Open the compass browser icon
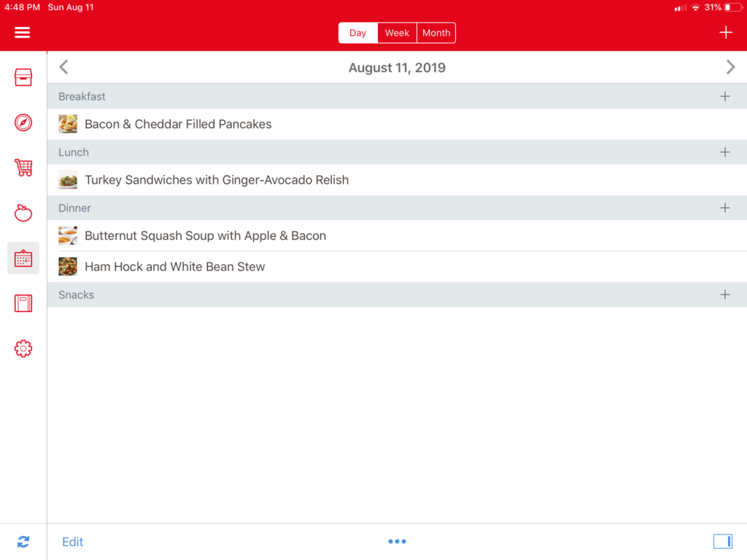Image resolution: width=747 pixels, height=560 pixels. [23, 122]
